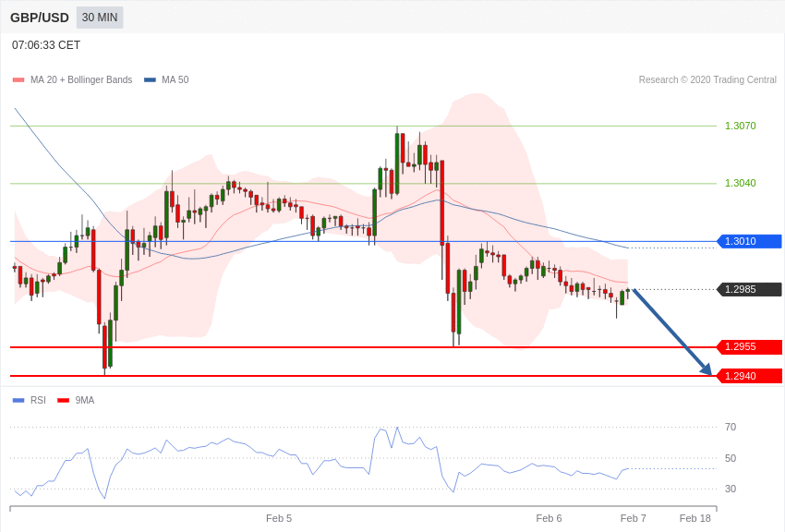Click the 9MA legend label
The image size is (785, 532).
click(85, 400)
